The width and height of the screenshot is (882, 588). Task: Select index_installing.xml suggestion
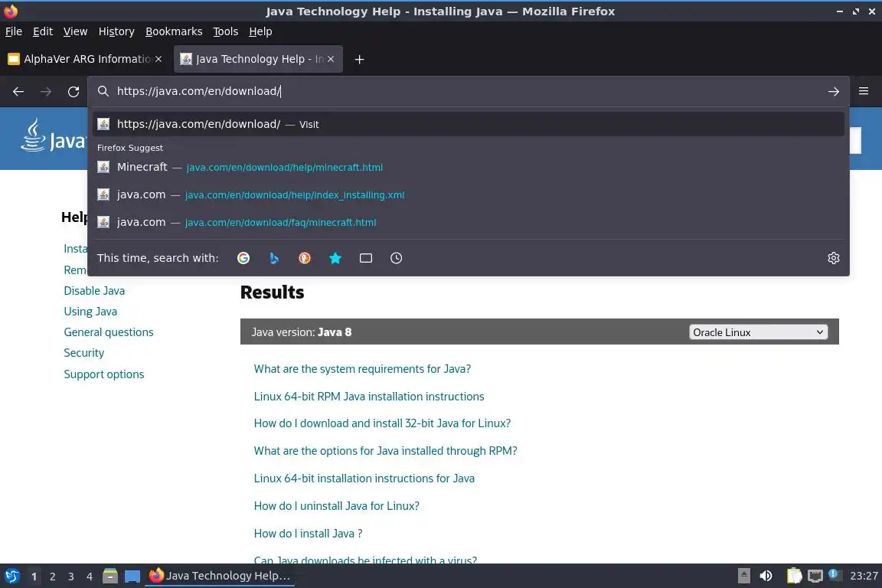[469, 194]
